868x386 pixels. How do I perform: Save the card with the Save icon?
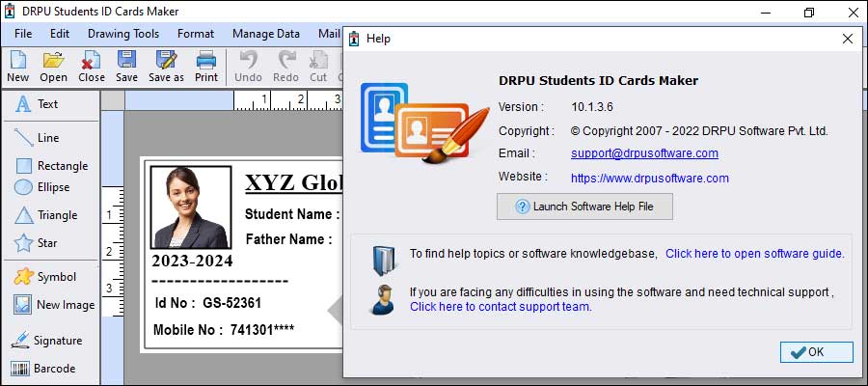tap(126, 67)
